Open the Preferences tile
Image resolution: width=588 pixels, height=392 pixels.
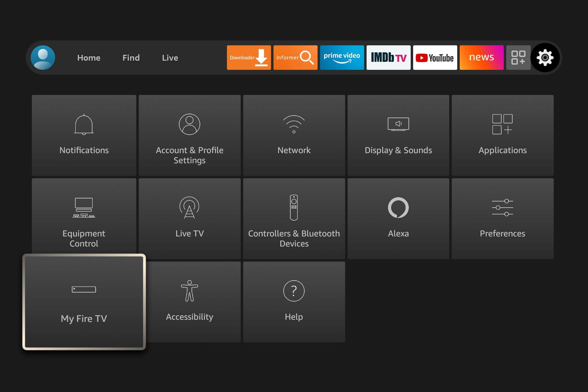point(502,218)
